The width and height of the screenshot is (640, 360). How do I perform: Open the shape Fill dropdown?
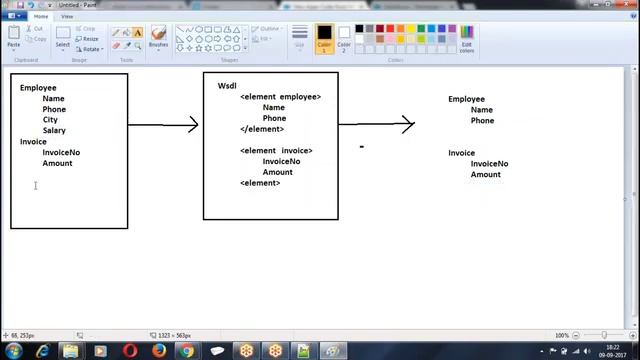(262, 39)
